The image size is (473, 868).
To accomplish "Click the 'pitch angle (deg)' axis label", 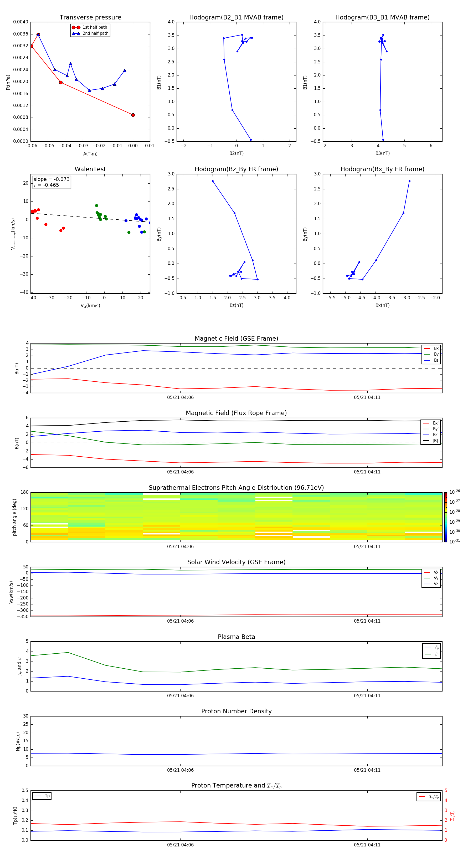I will click(14, 517).
